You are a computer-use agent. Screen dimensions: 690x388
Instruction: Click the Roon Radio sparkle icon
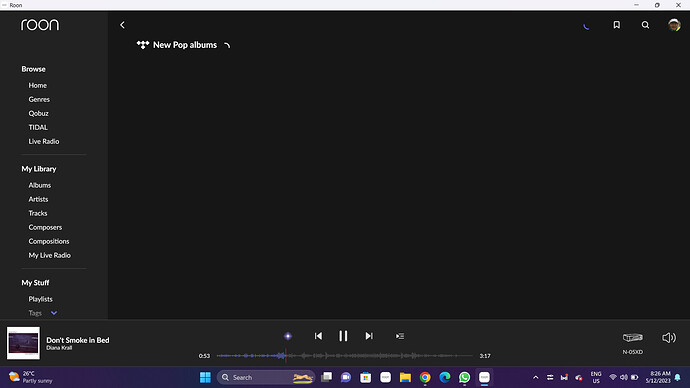point(288,336)
